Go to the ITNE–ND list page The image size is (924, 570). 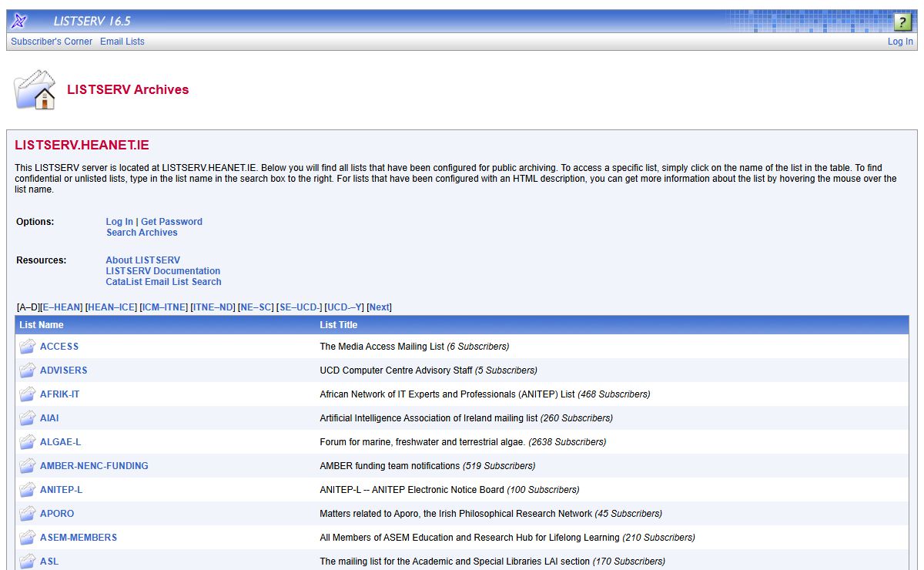click(213, 307)
